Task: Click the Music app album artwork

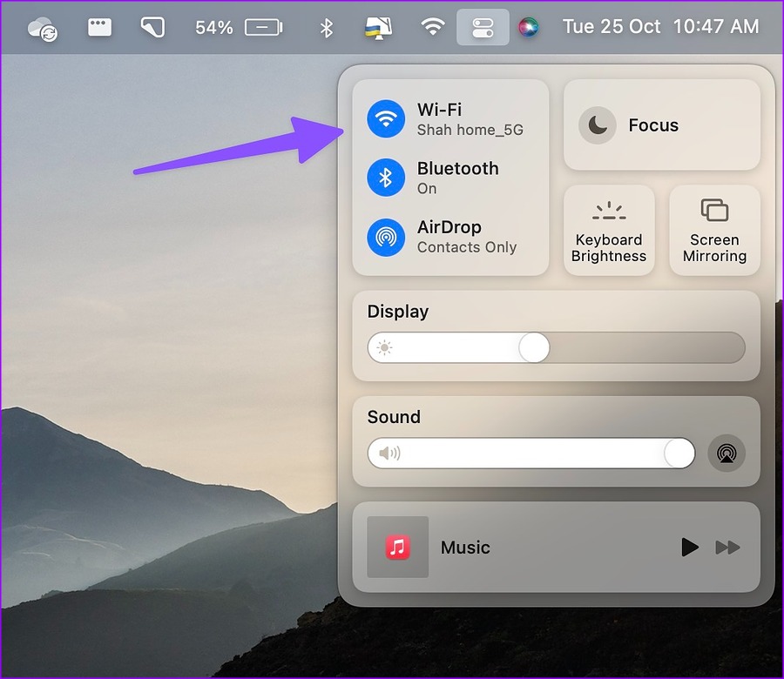Action: (x=397, y=547)
